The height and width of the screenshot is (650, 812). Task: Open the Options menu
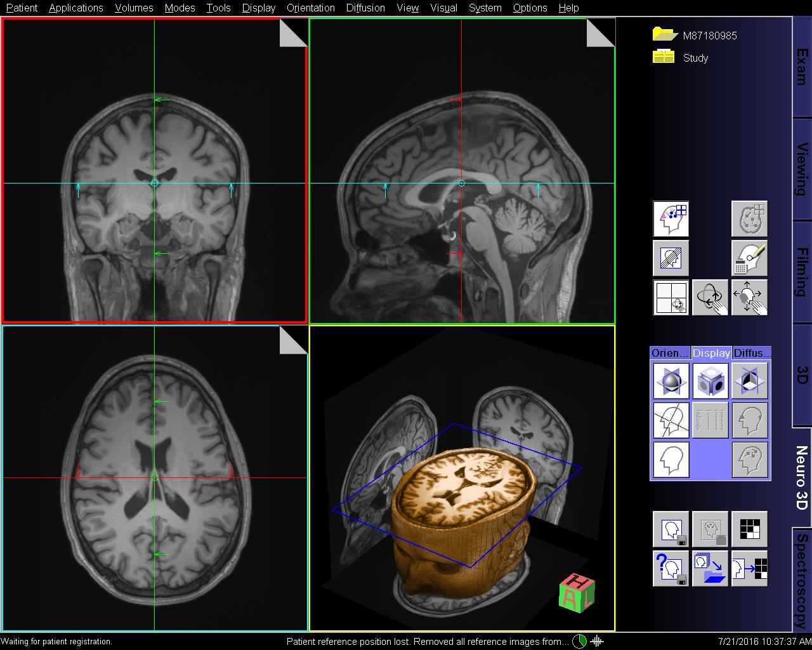tap(530, 8)
